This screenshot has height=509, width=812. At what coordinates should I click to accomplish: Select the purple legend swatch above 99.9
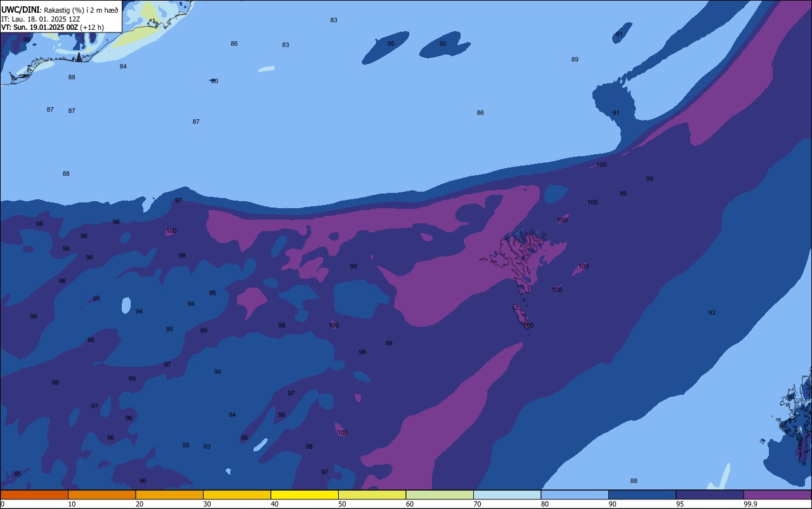click(777, 494)
